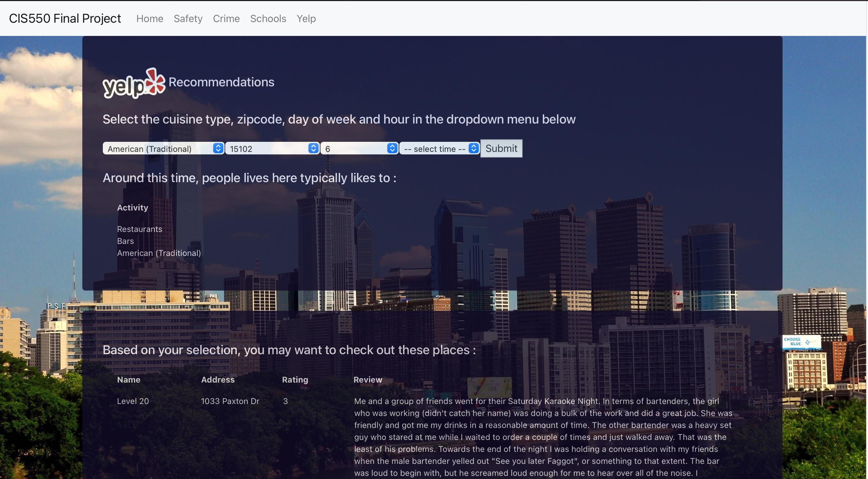868x479 pixels.
Task: Click the Level 20 restaurant name
Action: 133,401
